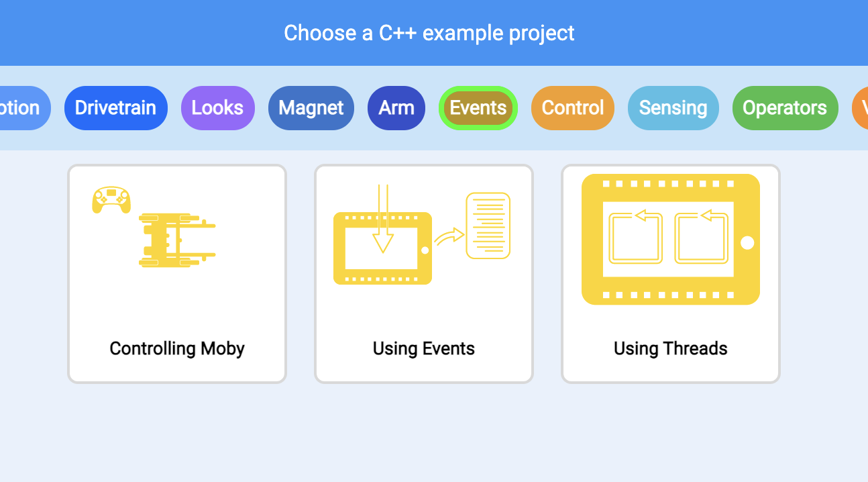
Task: Deselect the highlighted Events filter
Action: click(478, 108)
